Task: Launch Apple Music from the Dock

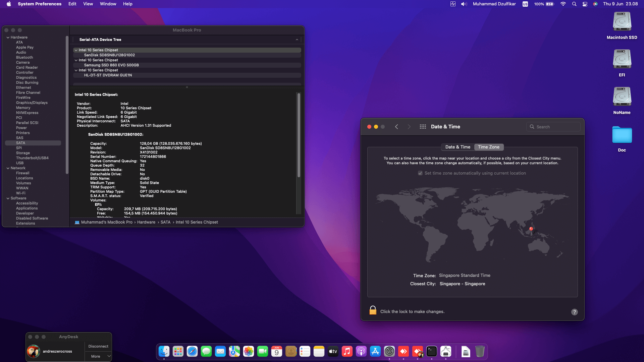Action: 347,351
